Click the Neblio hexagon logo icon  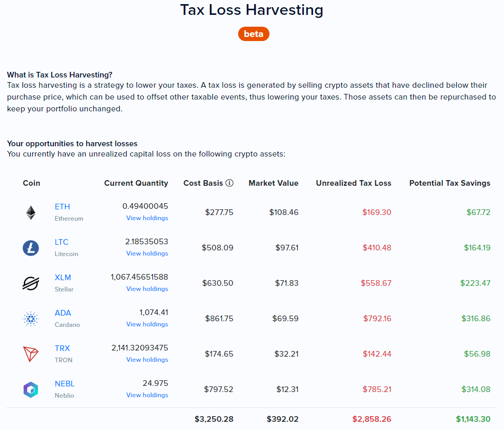pyautogui.click(x=31, y=389)
